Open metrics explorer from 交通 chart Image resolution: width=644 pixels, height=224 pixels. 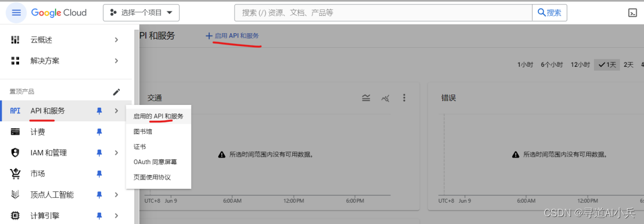(385, 98)
